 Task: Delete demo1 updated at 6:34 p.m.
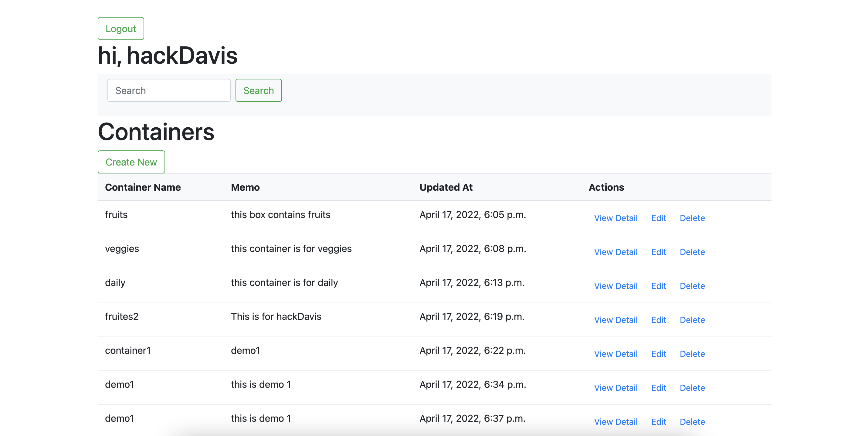click(692, 388)
